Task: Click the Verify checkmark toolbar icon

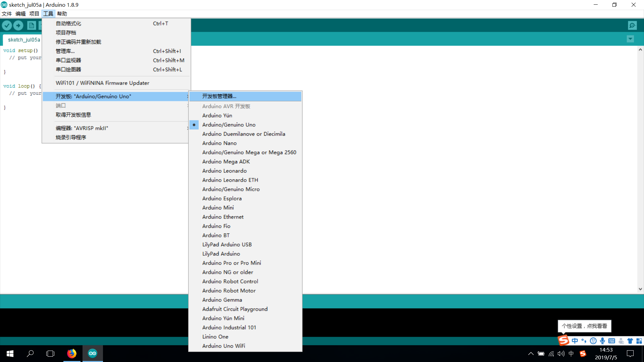Action: [7, 25]
